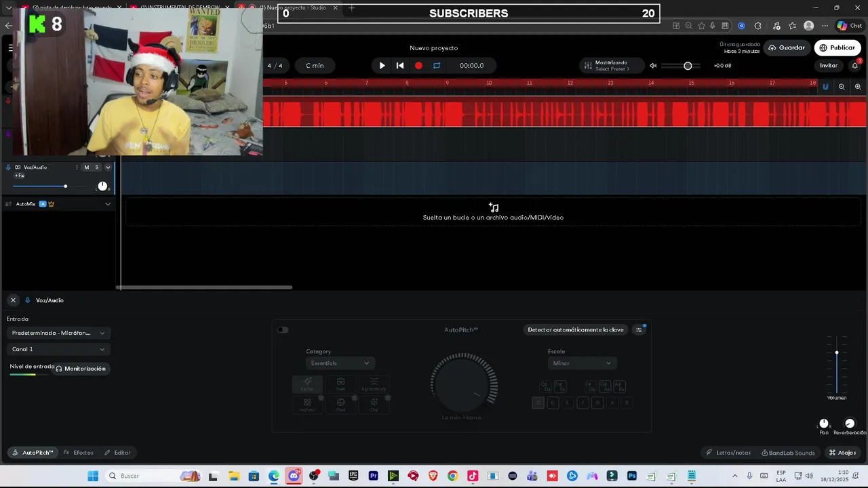Change the 4/4 time signature
The height and width of the screenshot is (488, 868).
[x=275, y=66]
